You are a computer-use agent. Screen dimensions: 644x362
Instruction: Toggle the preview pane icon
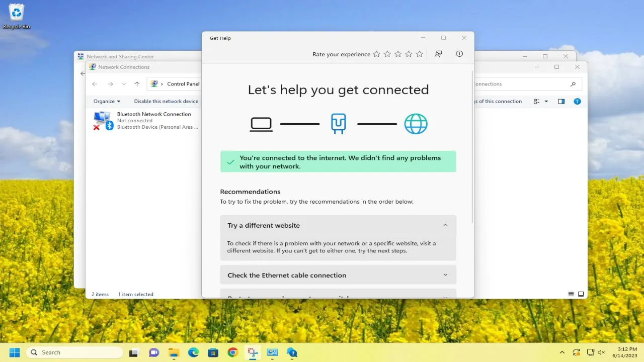tap(561, 101)
